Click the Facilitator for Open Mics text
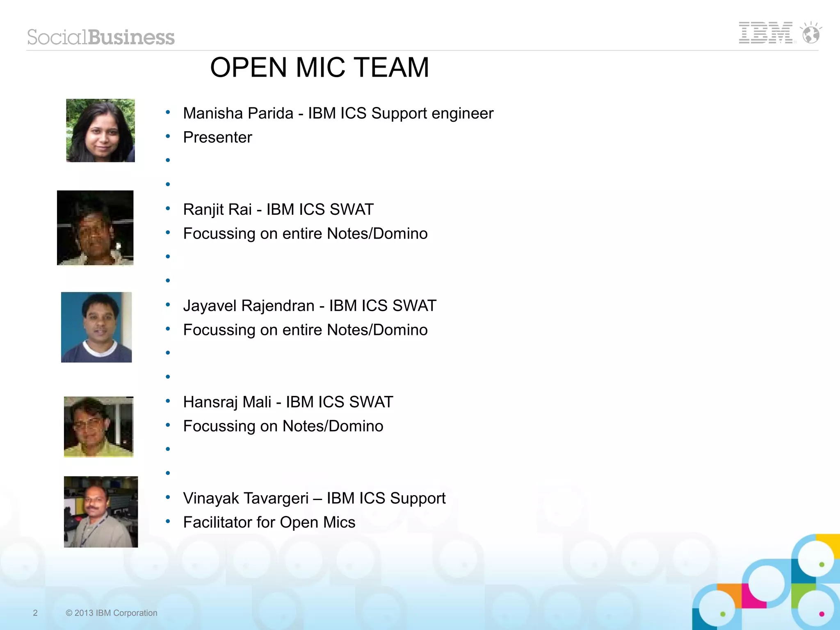 pos(269,523)
